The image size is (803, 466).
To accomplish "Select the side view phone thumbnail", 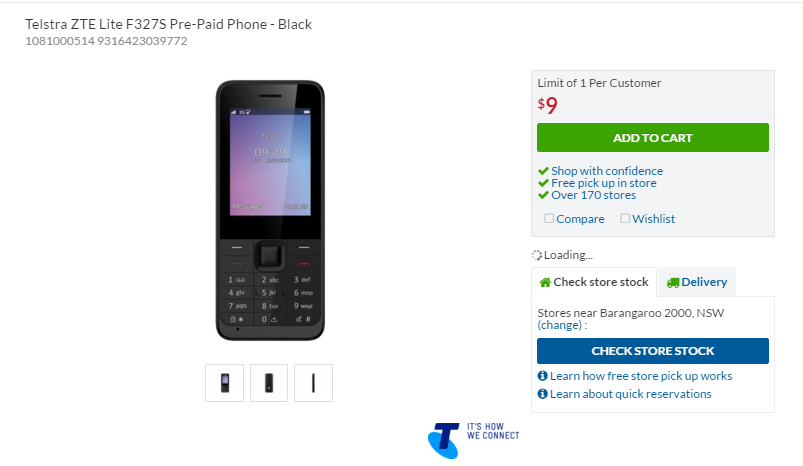I will tap(313, 383).
